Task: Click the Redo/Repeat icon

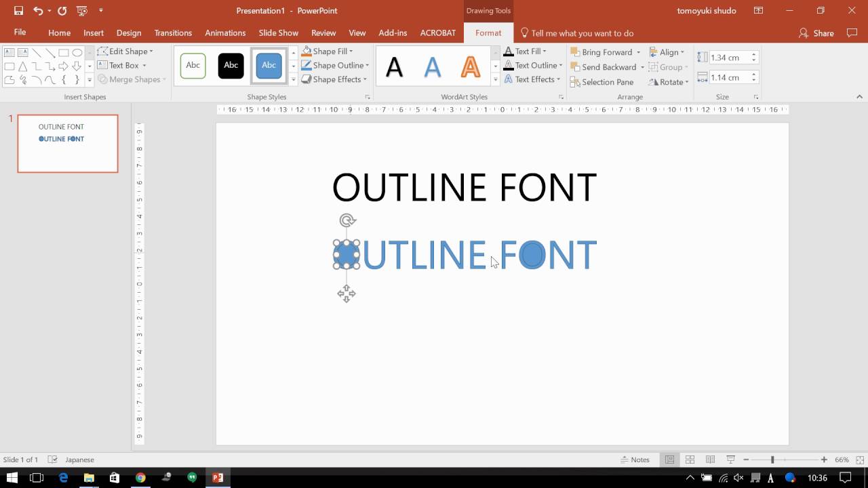Action: [x=62, y=11]
